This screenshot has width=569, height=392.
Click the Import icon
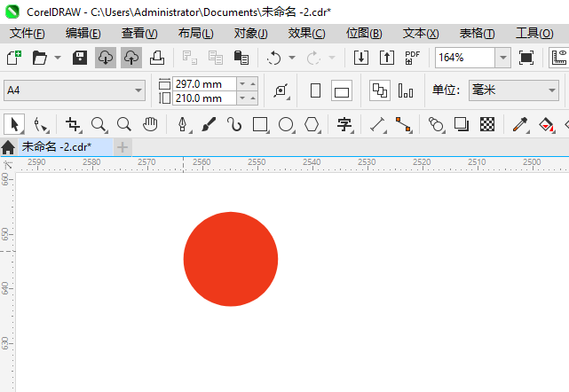361,58
